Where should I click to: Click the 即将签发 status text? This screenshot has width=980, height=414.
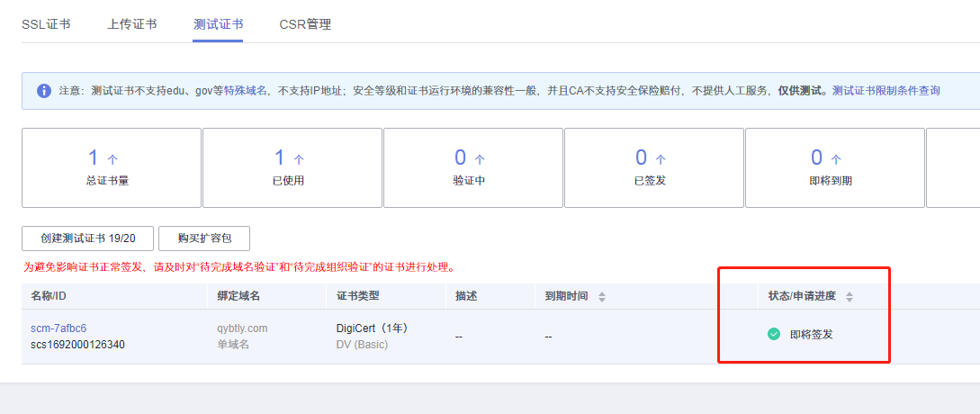[812, 334]
